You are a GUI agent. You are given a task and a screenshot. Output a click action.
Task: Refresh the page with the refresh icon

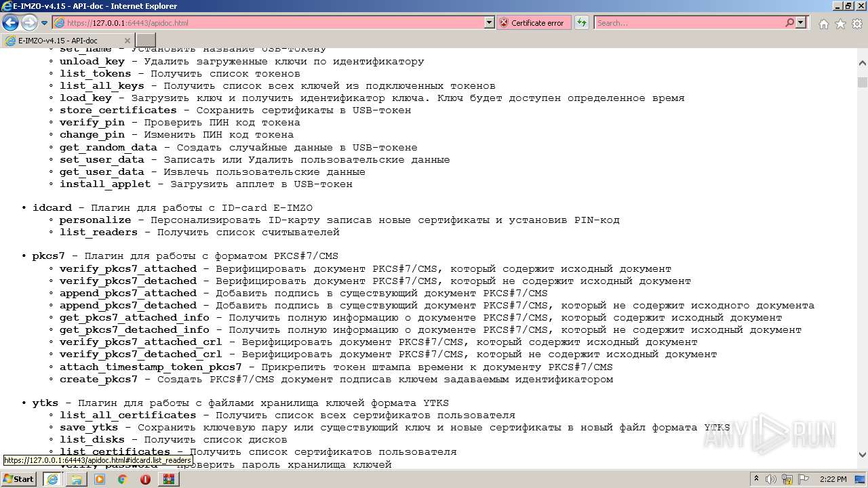pos(582,23)
